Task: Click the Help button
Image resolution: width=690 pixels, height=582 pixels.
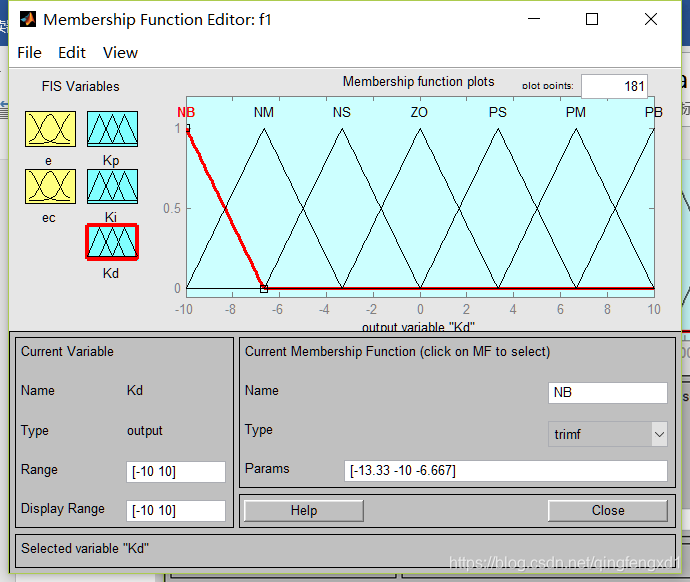Action: point(304,510)
